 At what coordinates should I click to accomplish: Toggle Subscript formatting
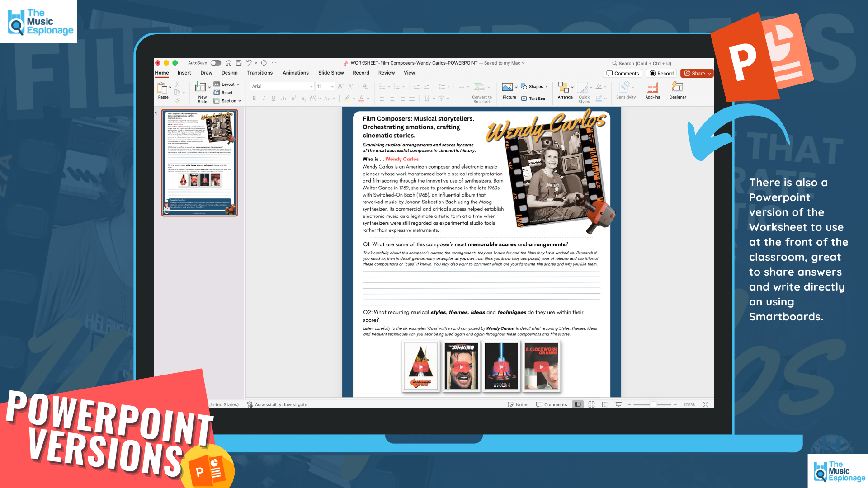pyautogui.click(x=303, y=99)
